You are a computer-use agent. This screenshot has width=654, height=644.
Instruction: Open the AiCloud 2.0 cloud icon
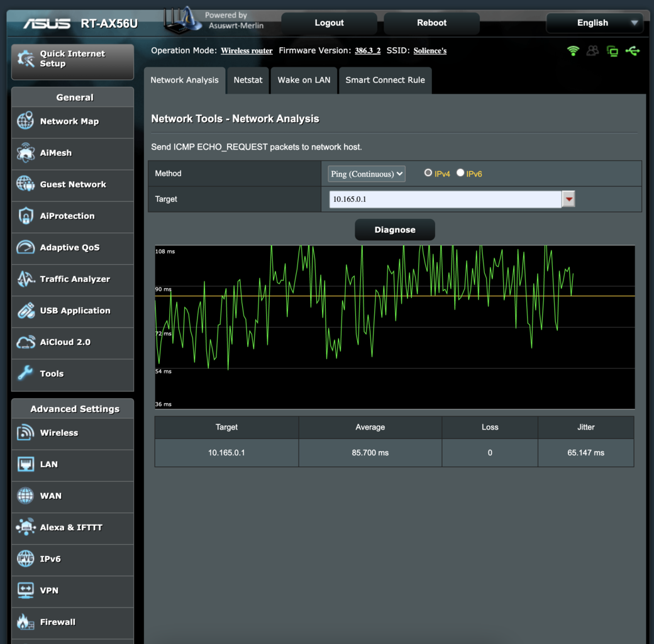click(x=25, y=342)
